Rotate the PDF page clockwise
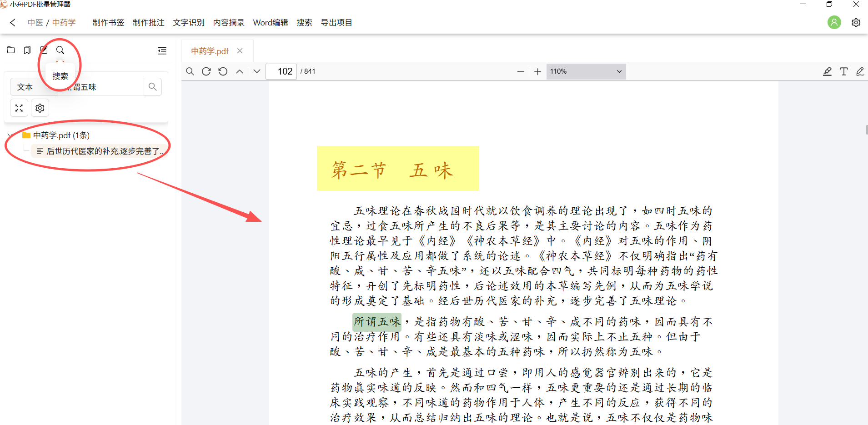This screenshot has height=425, width=868. point(206,71)
